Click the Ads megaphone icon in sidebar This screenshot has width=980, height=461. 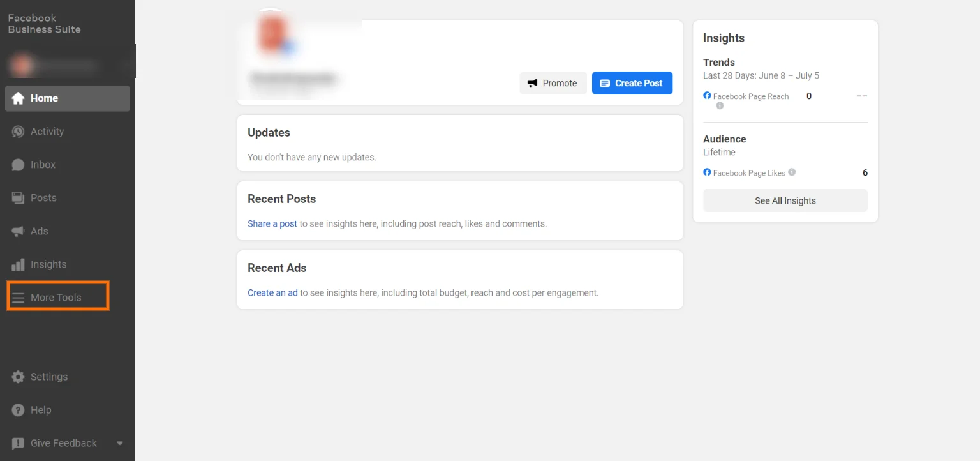(x=18, y=231)
